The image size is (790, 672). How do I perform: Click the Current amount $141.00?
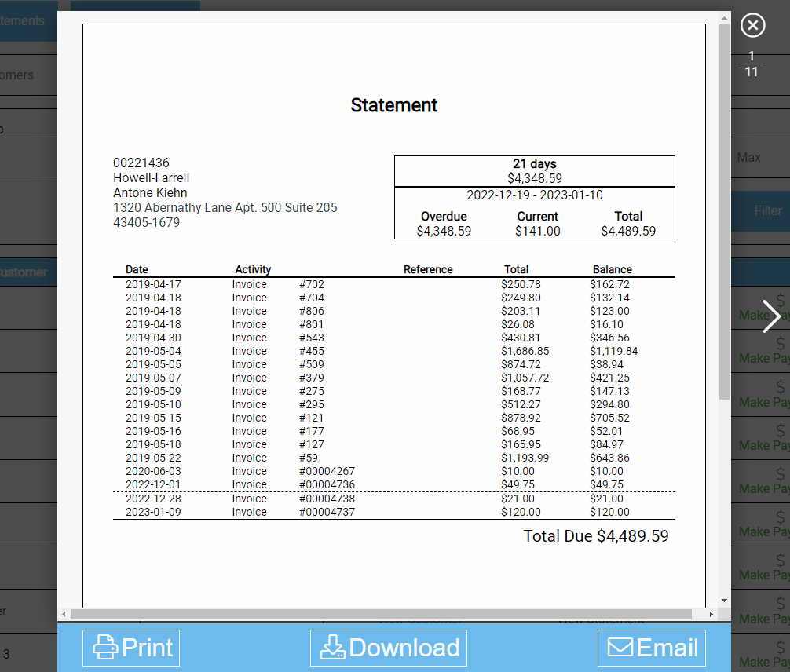[x=538, y=232]
